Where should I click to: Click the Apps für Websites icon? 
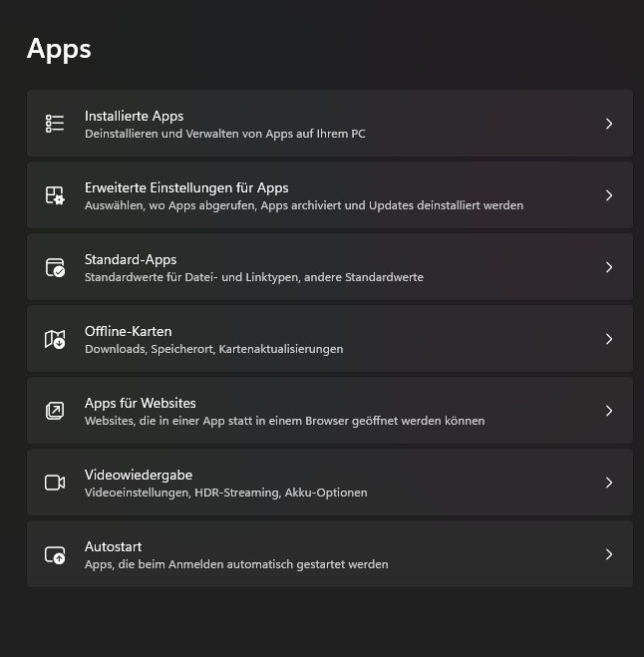pyautogui.click(x=55, y=411)
